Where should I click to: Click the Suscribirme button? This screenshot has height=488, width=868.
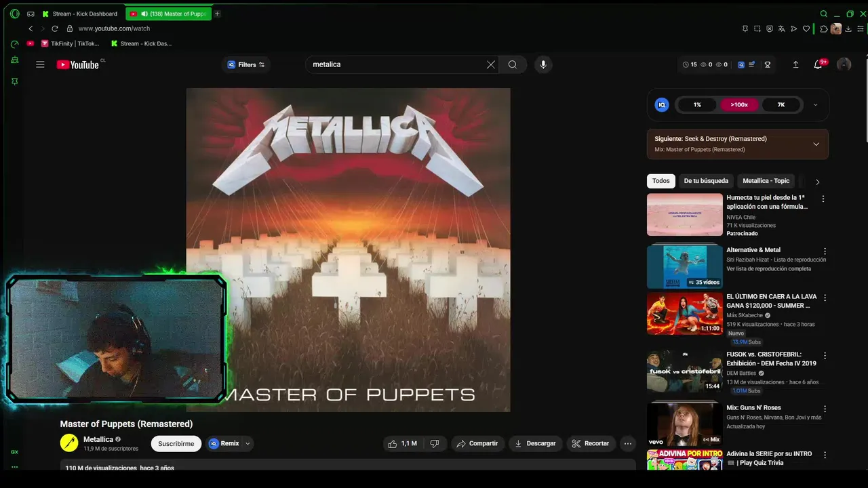pos(176,443)
